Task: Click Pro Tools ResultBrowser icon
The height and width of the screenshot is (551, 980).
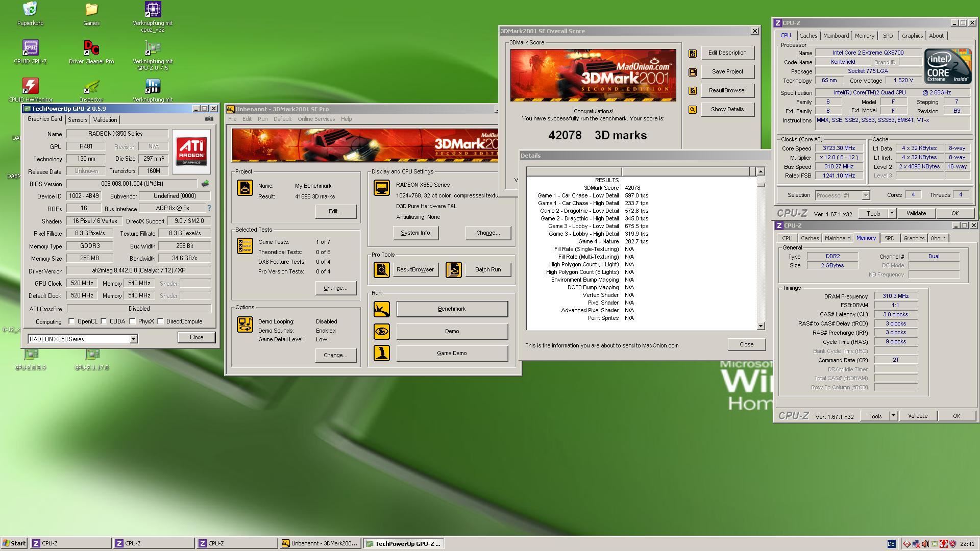Action: (x=382, y=269)
